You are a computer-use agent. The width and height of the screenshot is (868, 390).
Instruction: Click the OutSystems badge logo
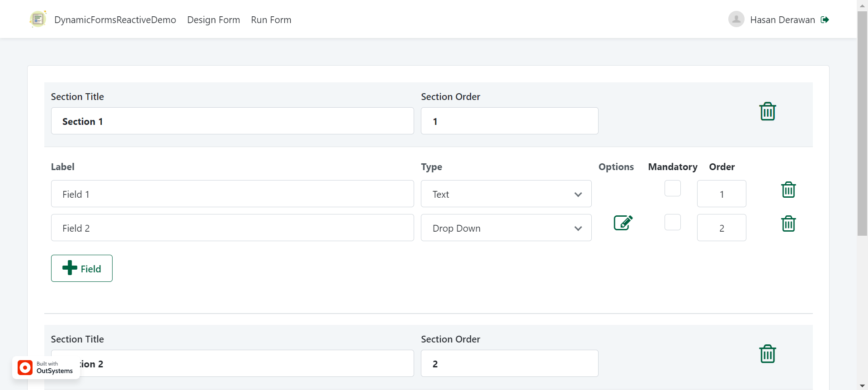[x=25, y=367]
